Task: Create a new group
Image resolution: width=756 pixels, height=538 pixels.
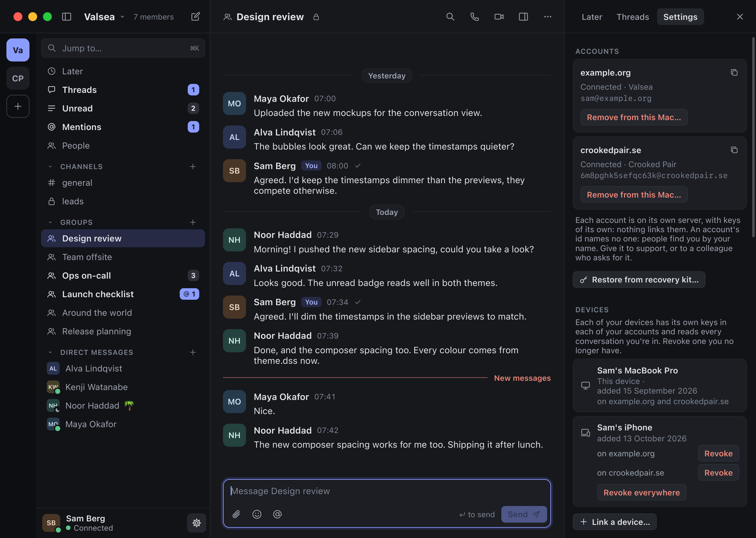Action: 193,222
